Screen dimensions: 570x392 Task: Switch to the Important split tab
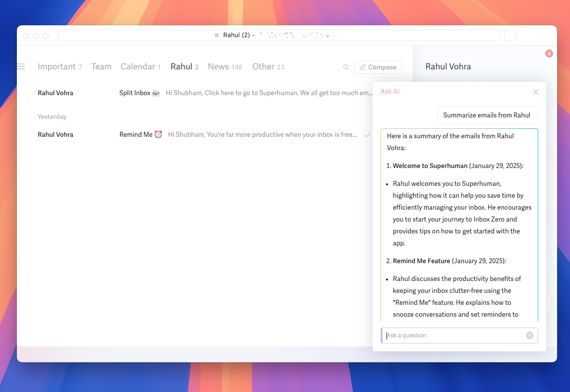tap(60, 67)
